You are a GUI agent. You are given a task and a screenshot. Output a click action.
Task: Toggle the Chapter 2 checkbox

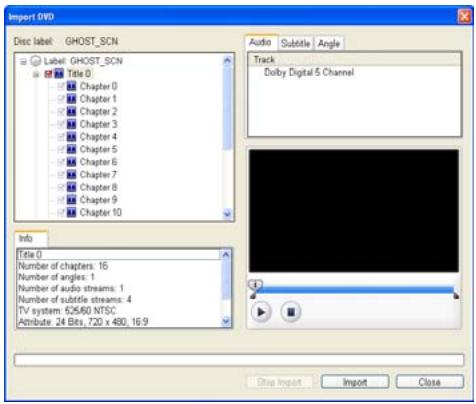click(61, 112)
